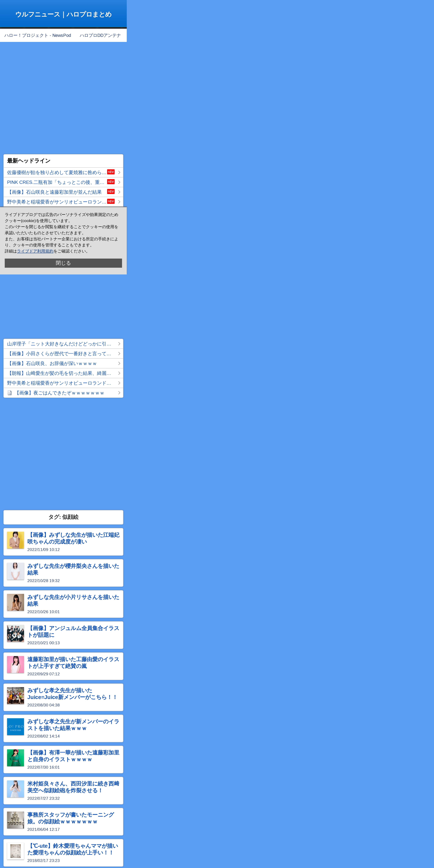Click chevron on 石山咲良と遠藤彩加里 row
Image resolution: width=434 pixels, height=868 pixels.
point(119,192)
